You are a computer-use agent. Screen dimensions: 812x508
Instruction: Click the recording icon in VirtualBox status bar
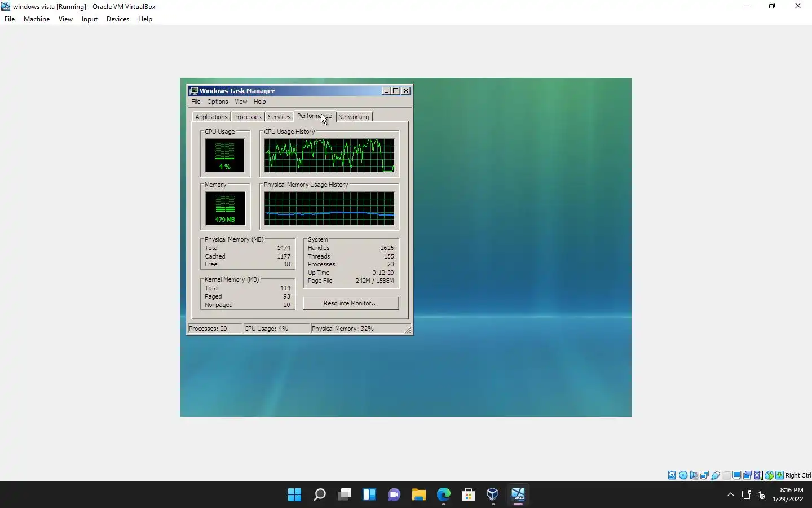[x=748, y=475]
